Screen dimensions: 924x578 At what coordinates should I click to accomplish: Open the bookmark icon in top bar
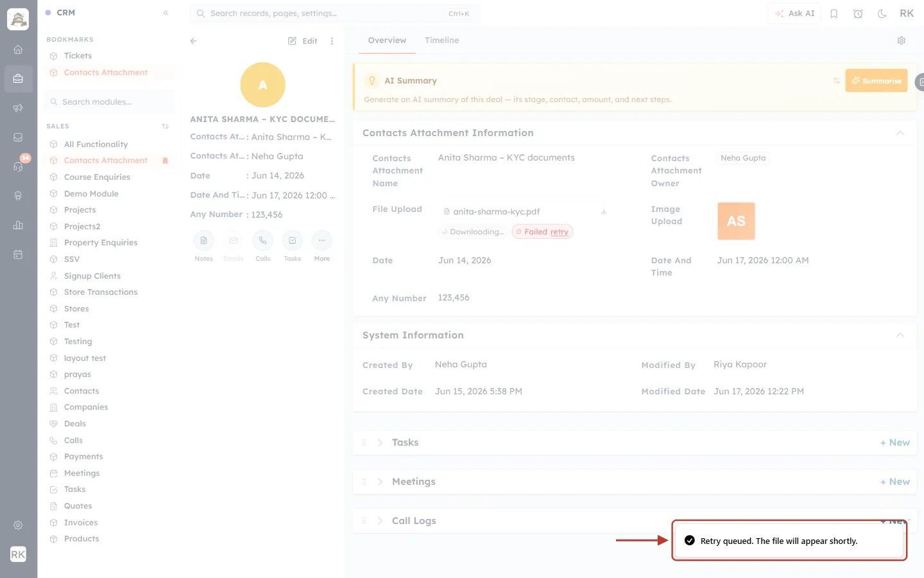pyautogui.click(x=834, y=13)
